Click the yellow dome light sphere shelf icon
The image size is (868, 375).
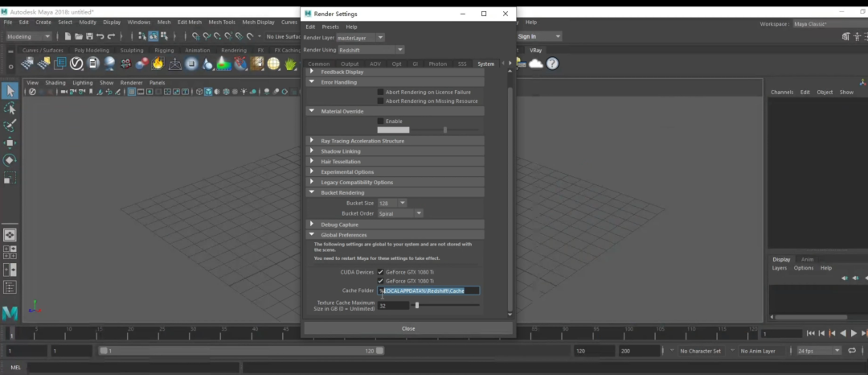273,64
